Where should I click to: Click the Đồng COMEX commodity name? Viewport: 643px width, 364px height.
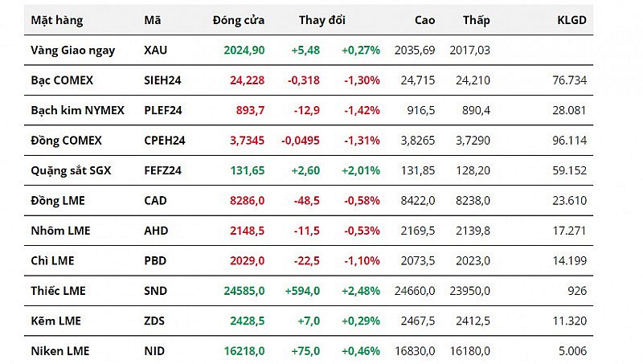pyautogui.click(x=66, y=141)
